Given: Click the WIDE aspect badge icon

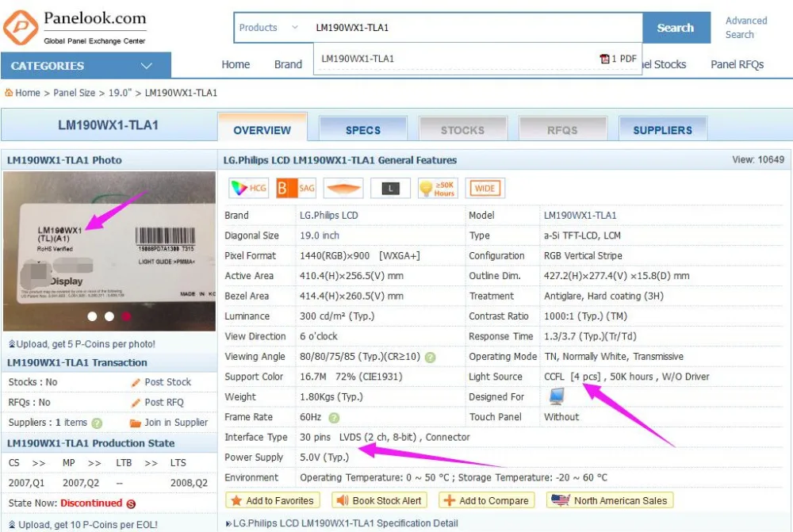Looking at the screenshot, I should pos(485,188).
